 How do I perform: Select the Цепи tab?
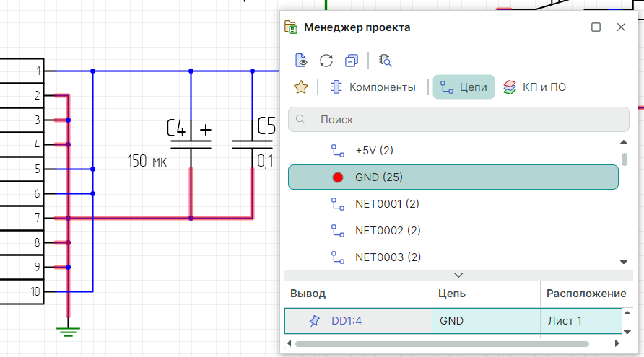pos(464,87)
